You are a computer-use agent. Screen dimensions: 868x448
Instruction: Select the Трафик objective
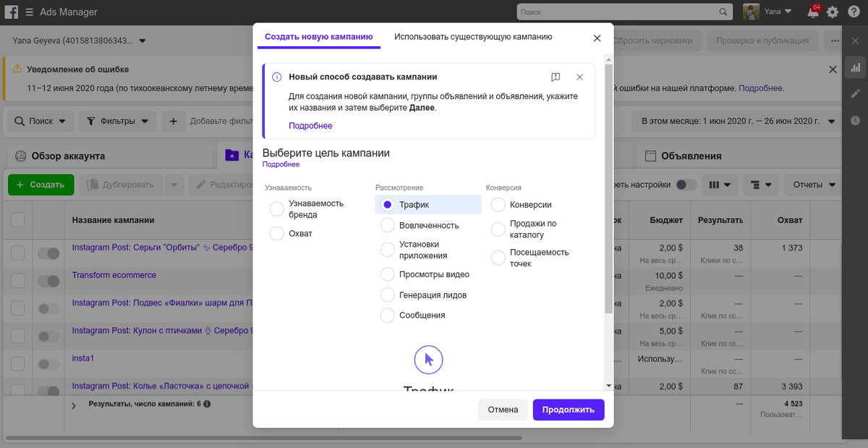click(x=428, y=205)
